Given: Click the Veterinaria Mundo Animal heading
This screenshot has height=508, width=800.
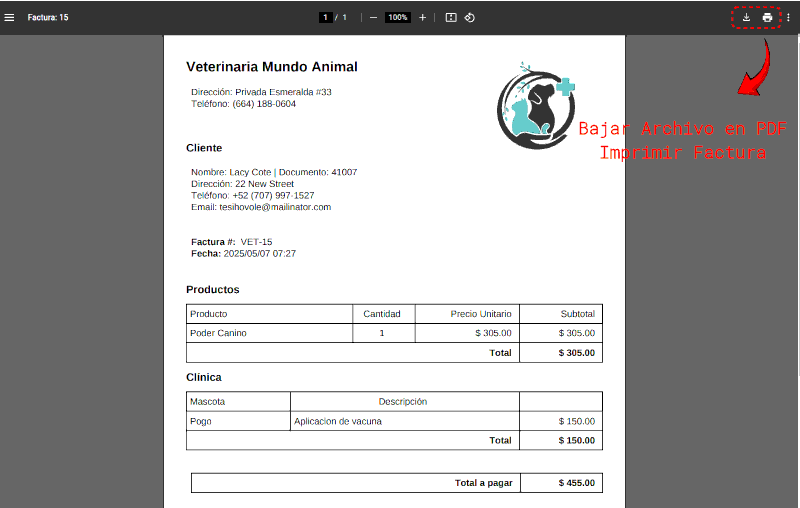Looking at the screenshot, I should coord(271,67).
